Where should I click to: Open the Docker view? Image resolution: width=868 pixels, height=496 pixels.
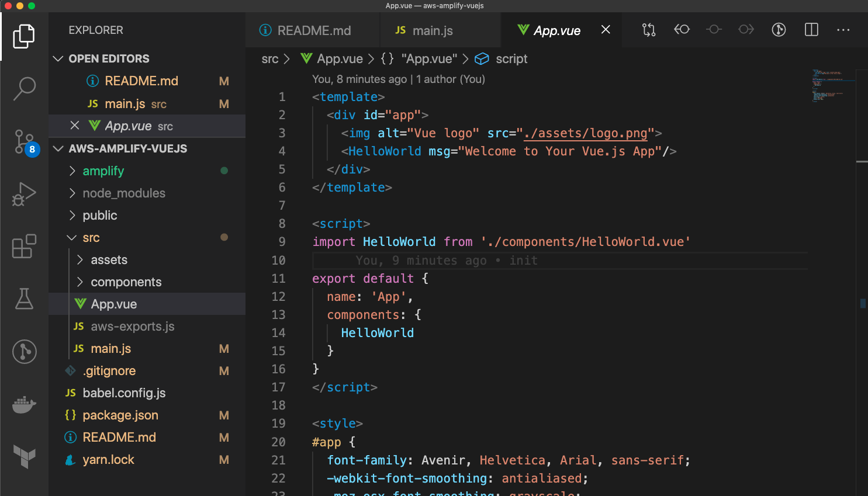(24, 404)
